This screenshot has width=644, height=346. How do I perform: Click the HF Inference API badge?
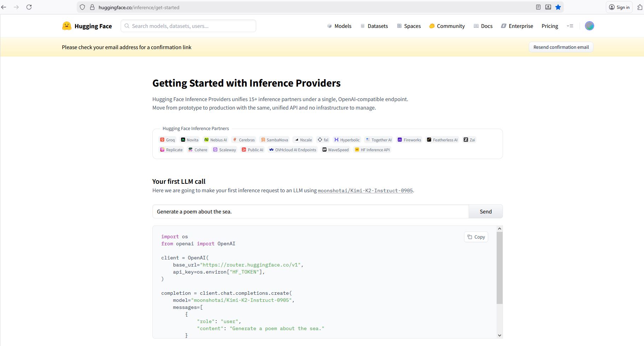tap(372, 150)
